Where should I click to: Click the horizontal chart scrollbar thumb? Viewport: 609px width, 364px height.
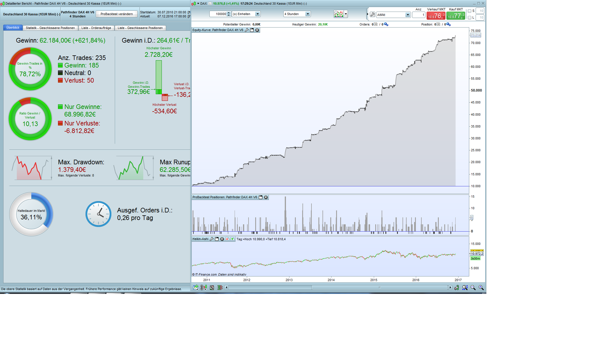379,287
